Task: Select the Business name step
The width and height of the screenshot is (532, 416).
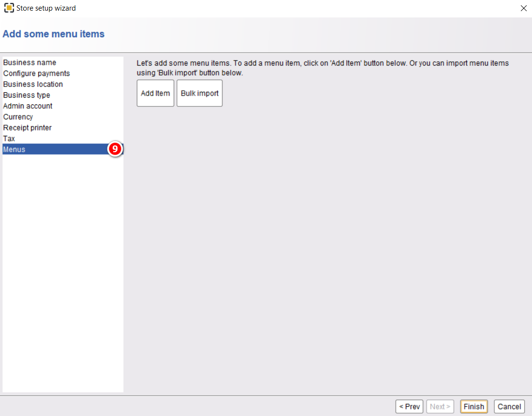Action: coord(63,62)
